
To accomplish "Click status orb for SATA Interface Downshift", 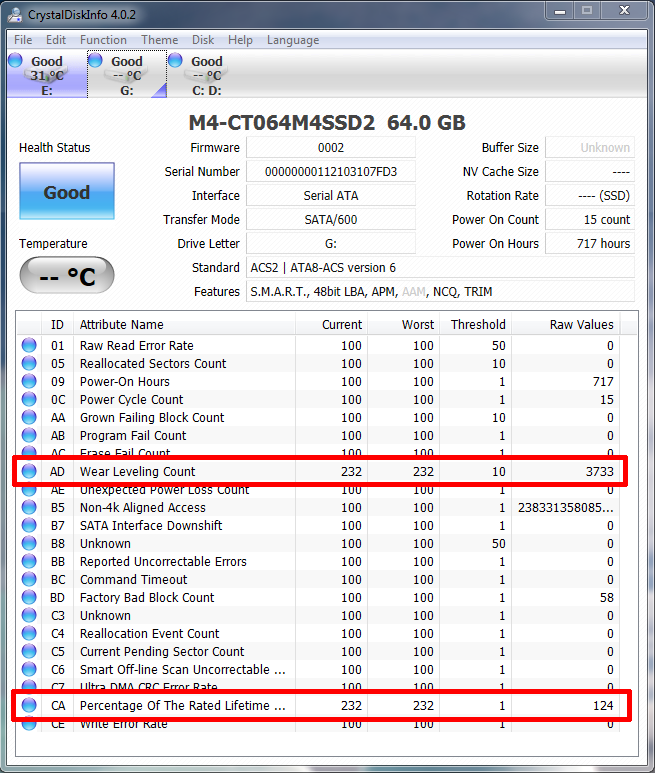I will click(x=29, y=525).
